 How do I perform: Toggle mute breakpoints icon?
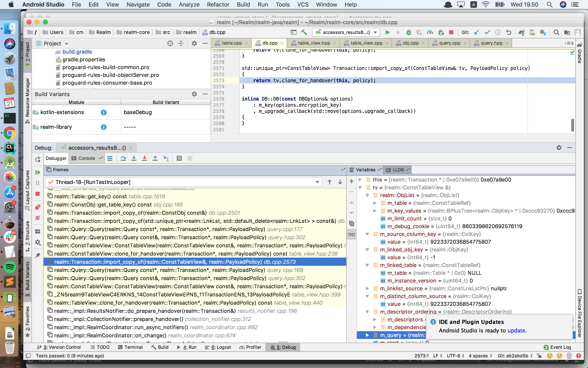(38, 218)
